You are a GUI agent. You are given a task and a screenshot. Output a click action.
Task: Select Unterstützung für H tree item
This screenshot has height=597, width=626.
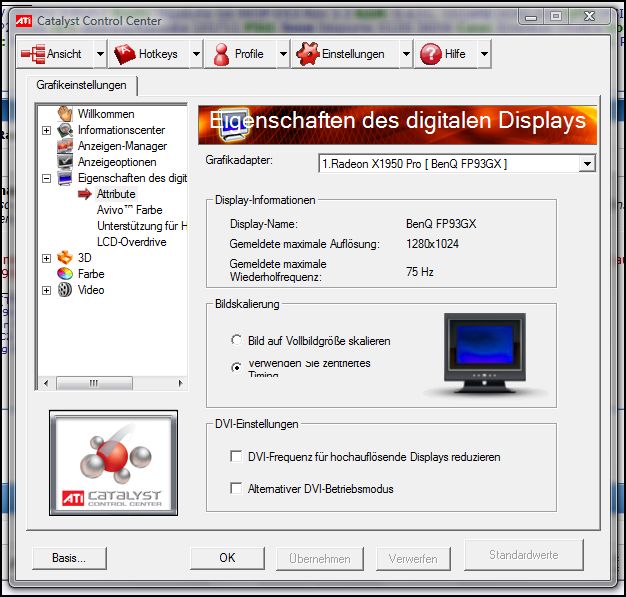(142, 226)
